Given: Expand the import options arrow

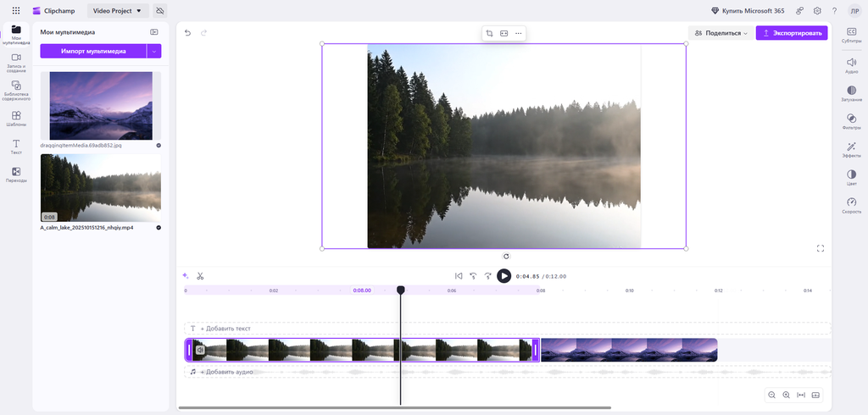Looking at the screenshot, I should pos(154,51).
